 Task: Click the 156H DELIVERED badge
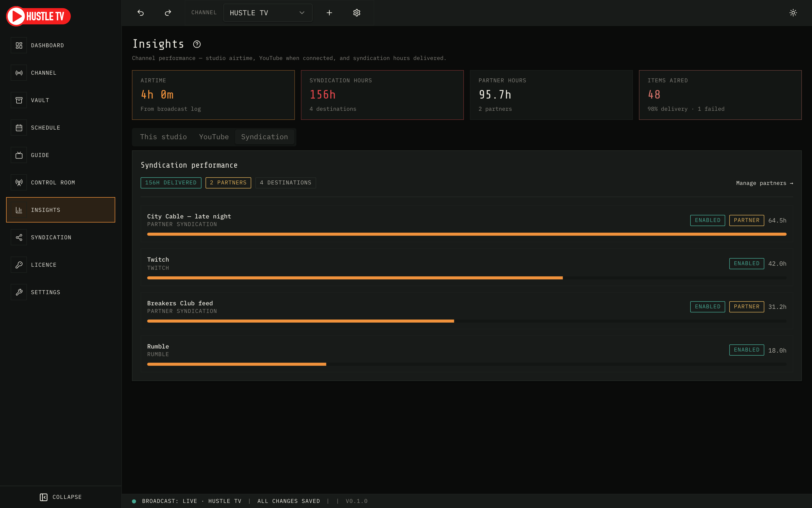pyautogui.click(x=171, y=183)
